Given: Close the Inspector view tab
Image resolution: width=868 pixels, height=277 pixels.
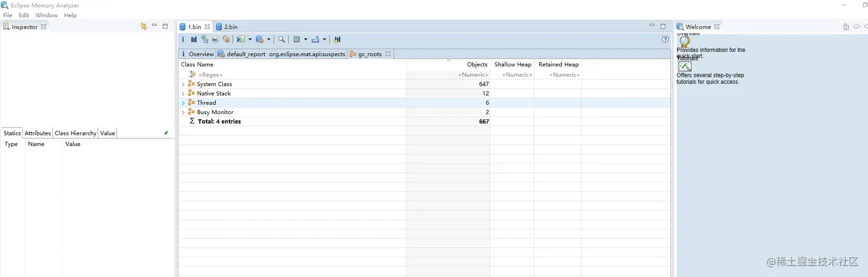Looking at the screenshot, I should pos(43,26).
